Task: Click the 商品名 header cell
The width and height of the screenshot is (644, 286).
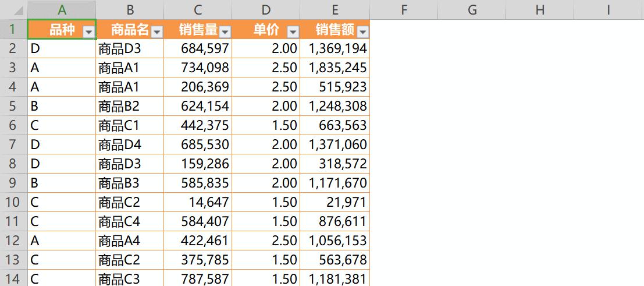Action: [130, 29]
